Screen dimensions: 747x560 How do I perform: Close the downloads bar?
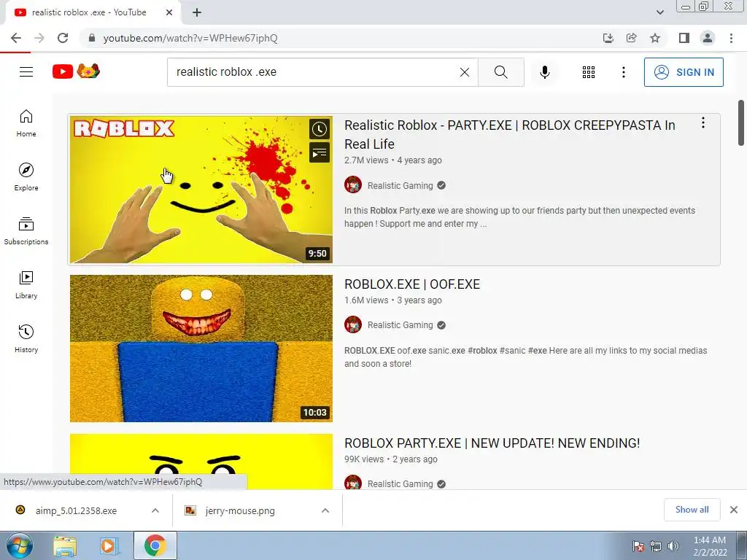[x=734, y=510]
